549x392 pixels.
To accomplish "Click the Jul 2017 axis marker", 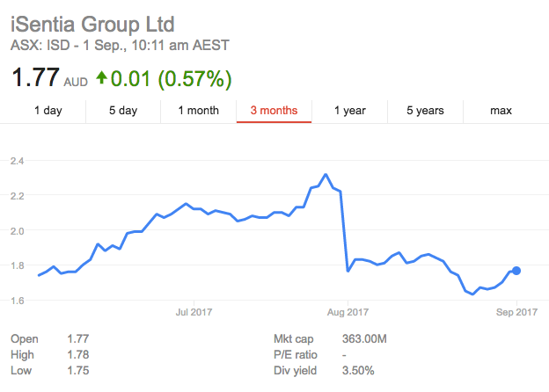I will pos(194,312).
